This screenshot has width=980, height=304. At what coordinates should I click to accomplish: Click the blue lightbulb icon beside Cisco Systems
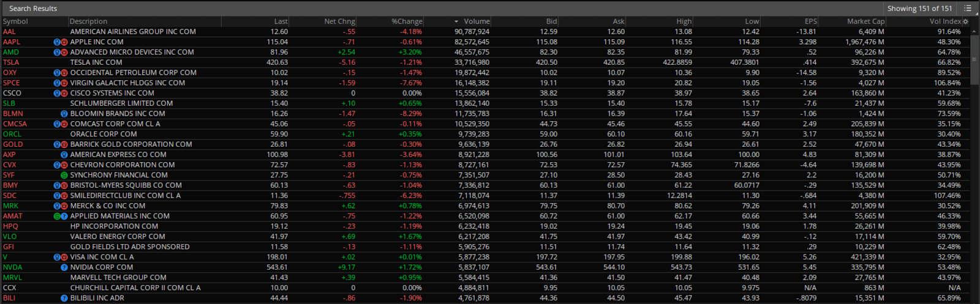[57, 94]
